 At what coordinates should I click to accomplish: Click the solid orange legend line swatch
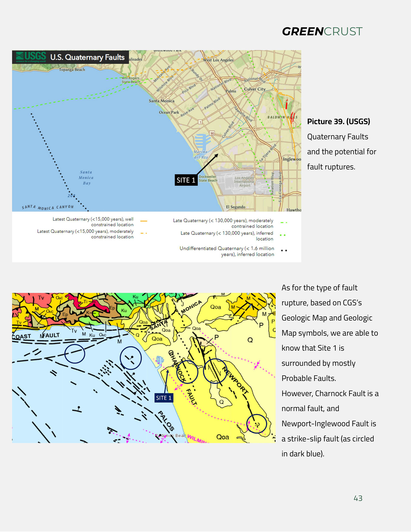(144, 221)
